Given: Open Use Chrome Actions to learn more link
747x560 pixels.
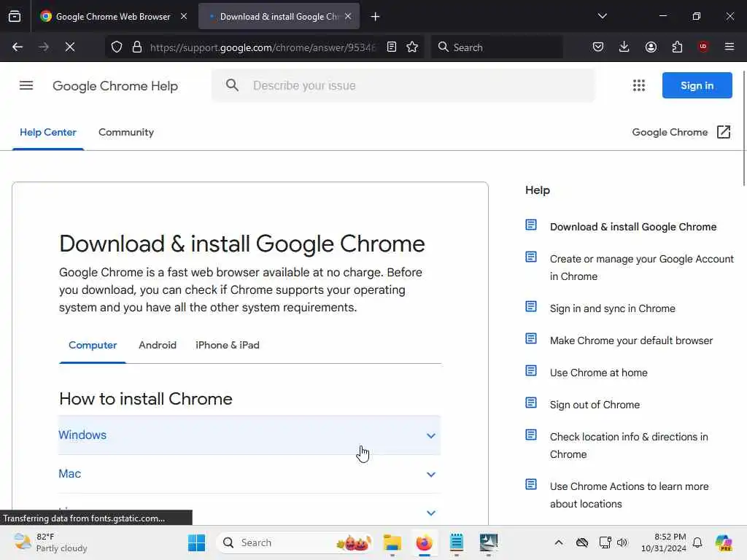Looking at the screenshot, I should pos(629,495).
